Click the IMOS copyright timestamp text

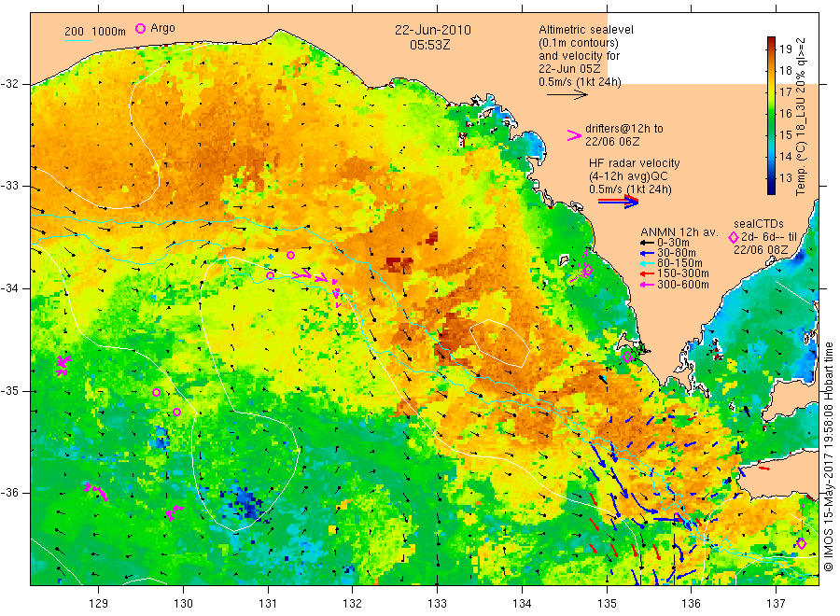click(x=828, y=456)
